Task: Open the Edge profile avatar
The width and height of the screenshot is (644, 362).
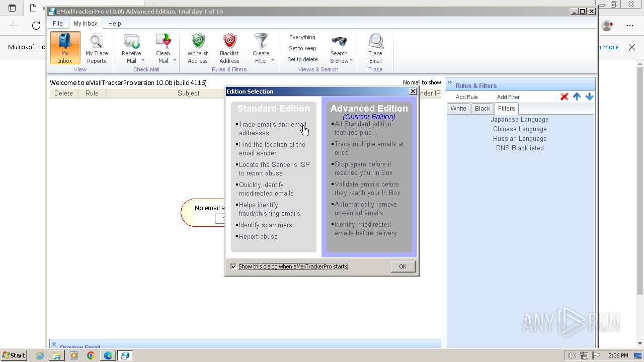Action: [x=607, y=26]
